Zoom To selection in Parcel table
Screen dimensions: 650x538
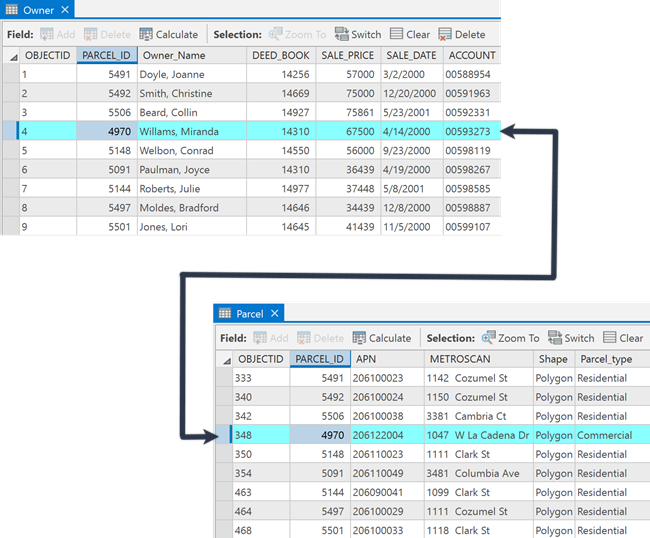(510, 338)
